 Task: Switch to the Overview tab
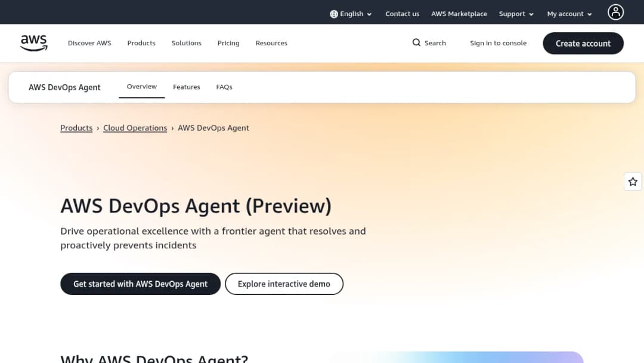click(142, 87)
